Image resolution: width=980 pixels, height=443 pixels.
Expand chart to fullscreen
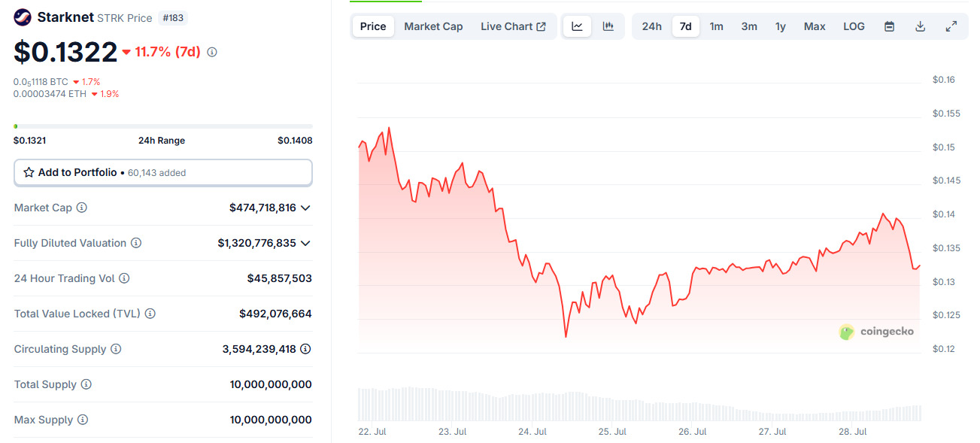(951, 26)
